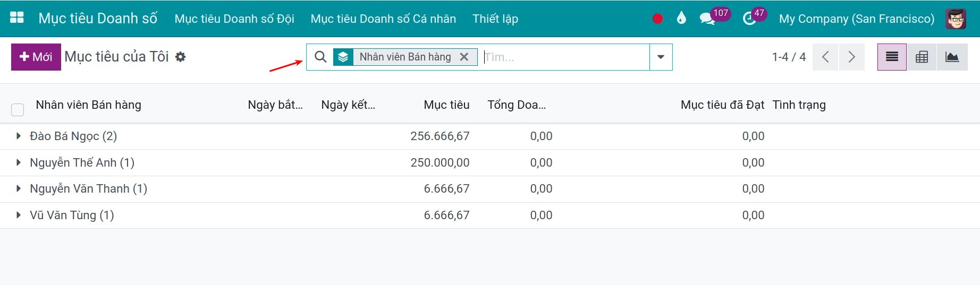Click the Mục tiêu của Tôi breadcrumb title

click(x=116, y=57)
